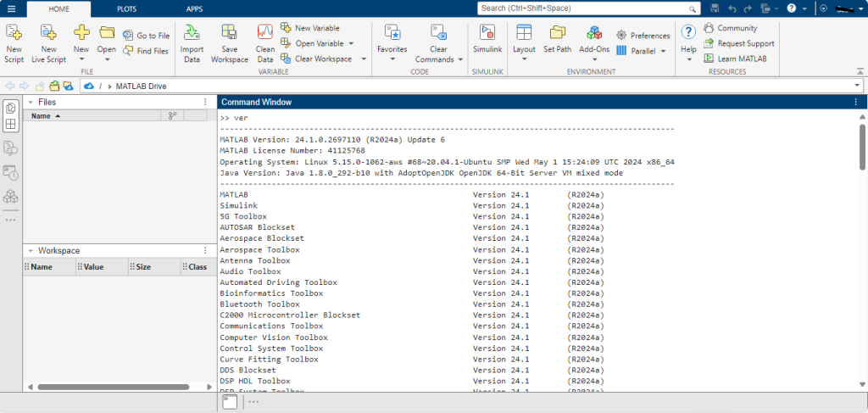Click MATLAB Drive in the path bar
Screen dimensions: 868x413
click(x=142, y=87)
